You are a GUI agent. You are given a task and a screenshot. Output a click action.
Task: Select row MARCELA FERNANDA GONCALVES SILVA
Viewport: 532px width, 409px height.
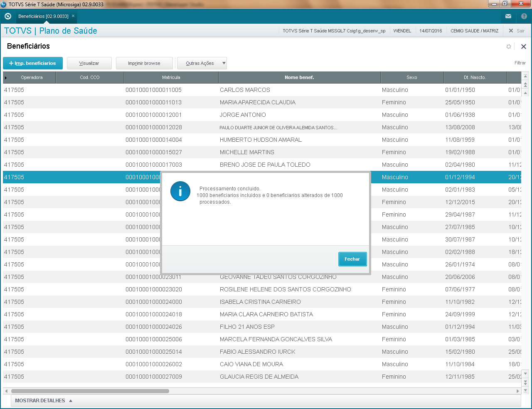pyautogui.click(x=262, y=339)
